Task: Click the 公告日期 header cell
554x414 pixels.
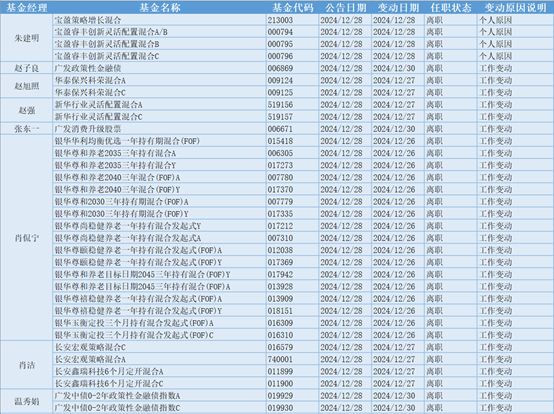Action: [345, 7]
